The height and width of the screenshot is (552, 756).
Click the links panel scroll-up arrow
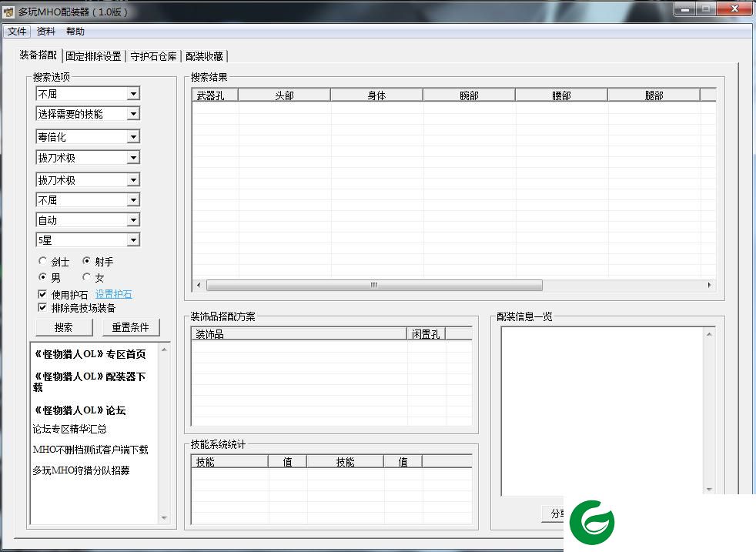164,350
